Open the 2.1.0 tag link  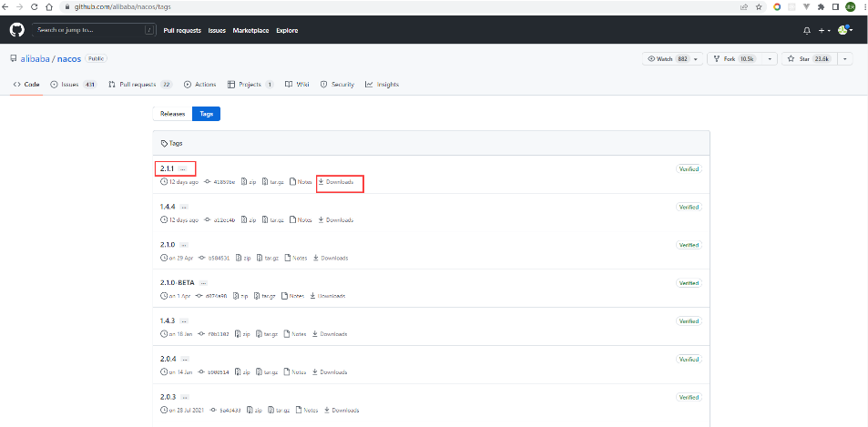tap(168, 244)
